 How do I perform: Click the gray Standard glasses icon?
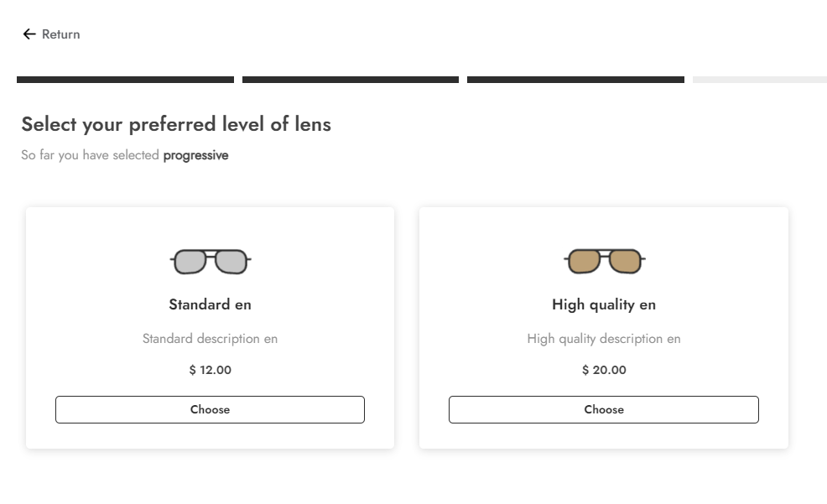(x=211, y=262)
